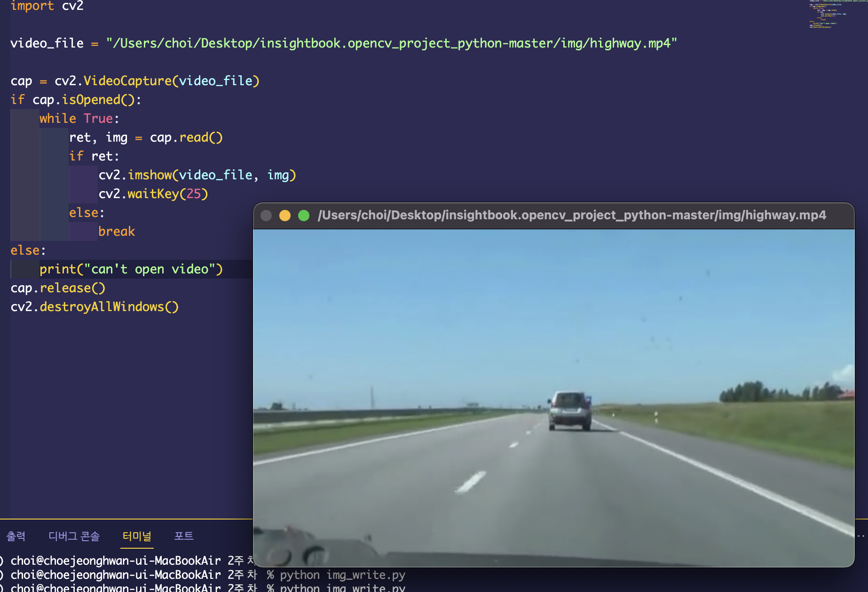Open the 포트 ports tab
This screenshot has width=868, height=592.
184,536
